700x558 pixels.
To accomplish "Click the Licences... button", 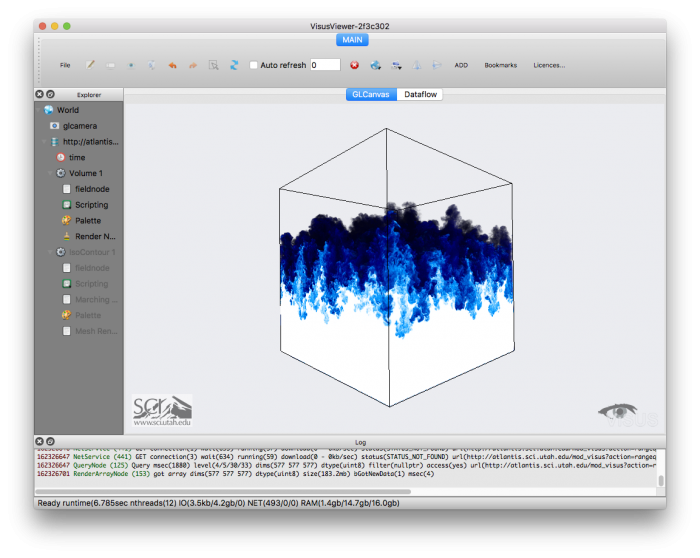I will [549, 65].
